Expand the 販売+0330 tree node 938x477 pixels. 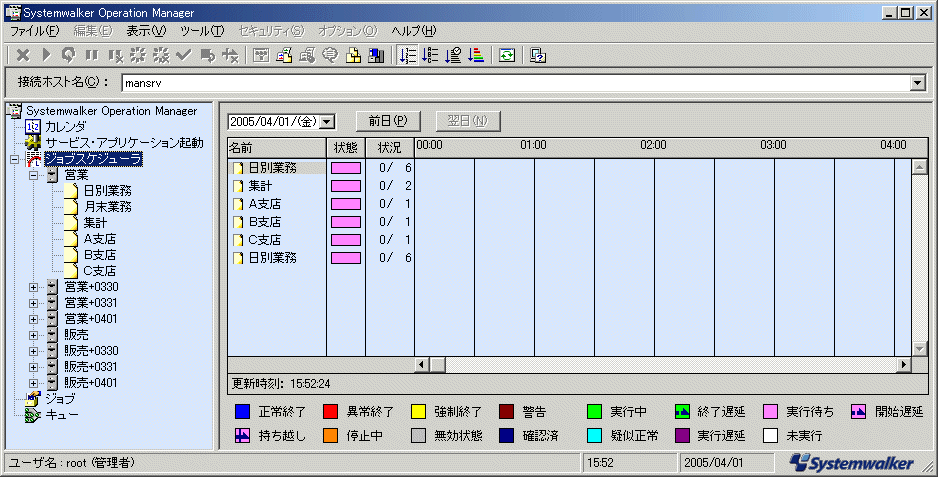34,351
